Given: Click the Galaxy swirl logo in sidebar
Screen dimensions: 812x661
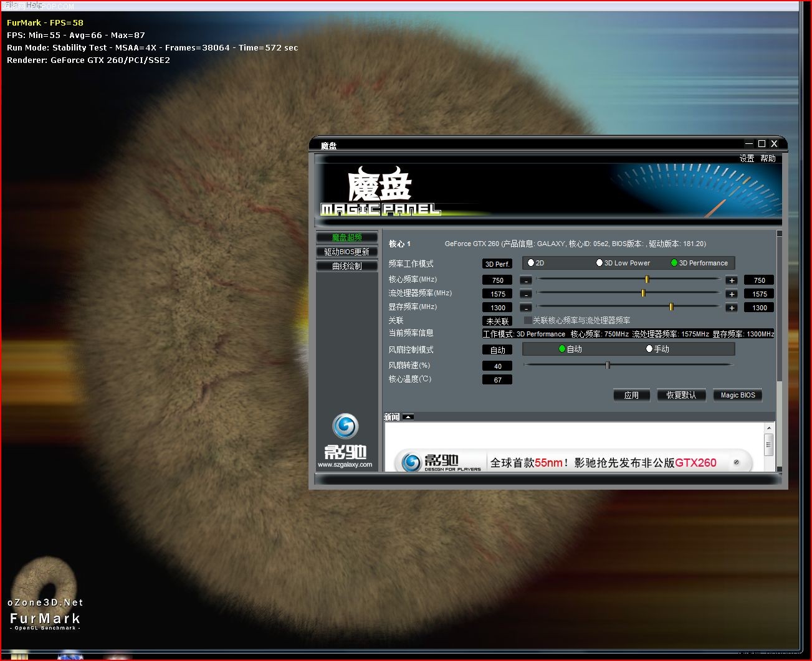Looking at the screenshot, I should pos(345,426).
